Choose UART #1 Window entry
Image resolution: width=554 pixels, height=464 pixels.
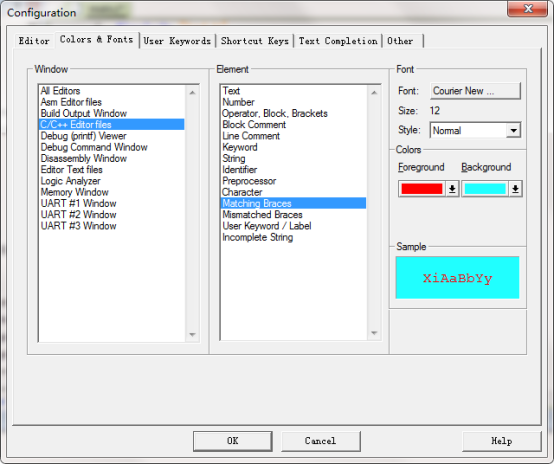(x=111, y=203)
